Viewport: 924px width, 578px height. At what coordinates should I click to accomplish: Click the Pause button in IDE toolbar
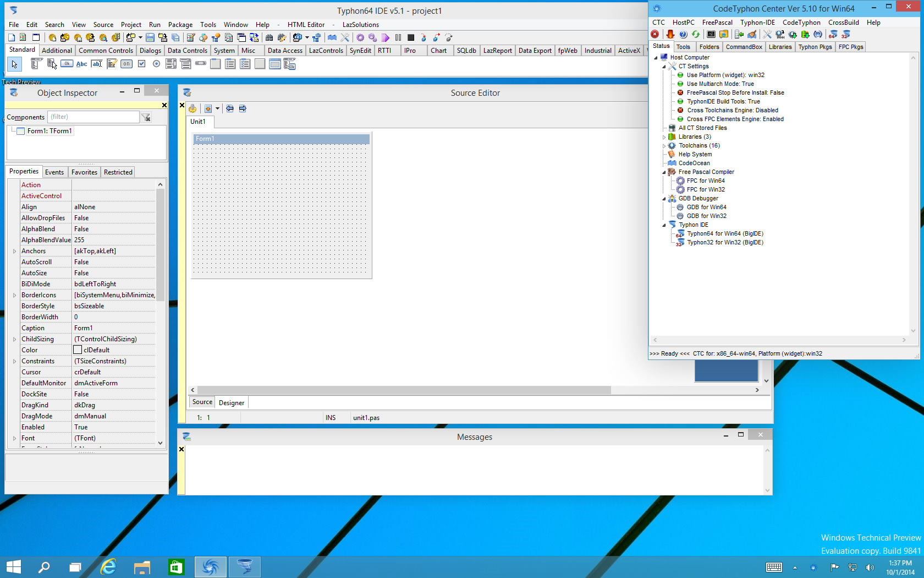point(398,37)
